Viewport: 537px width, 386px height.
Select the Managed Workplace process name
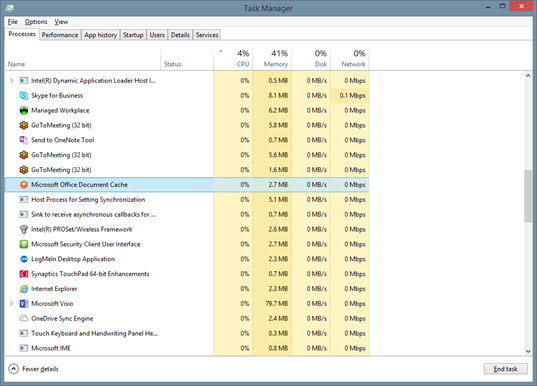click(x=60, y=110)
